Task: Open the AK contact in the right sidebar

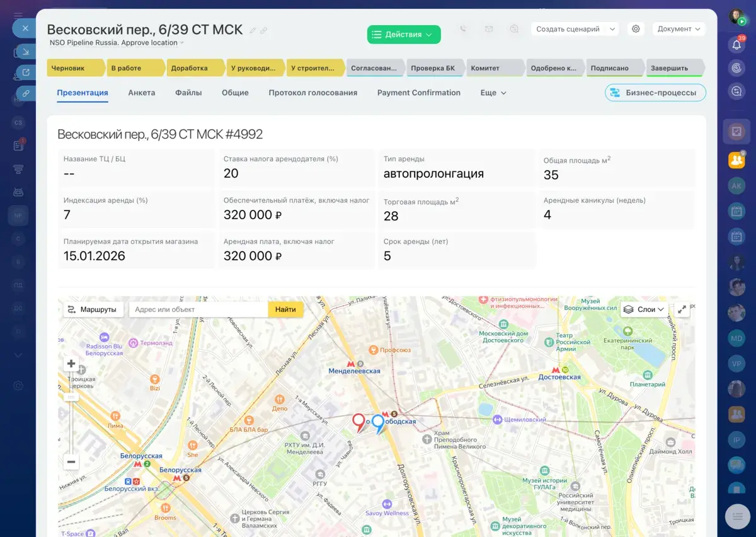Action: tap(736, 185)
